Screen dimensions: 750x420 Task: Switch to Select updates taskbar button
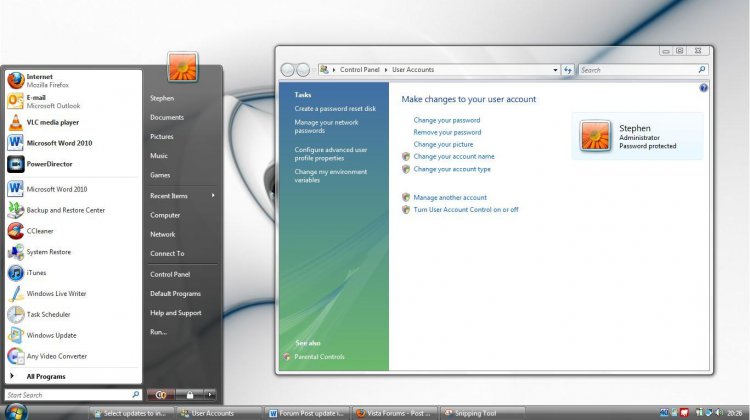(x=132, y=413)
